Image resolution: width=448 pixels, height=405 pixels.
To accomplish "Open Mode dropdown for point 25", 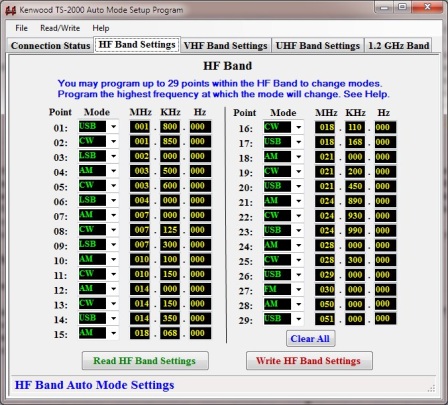I will pos(298,260).
